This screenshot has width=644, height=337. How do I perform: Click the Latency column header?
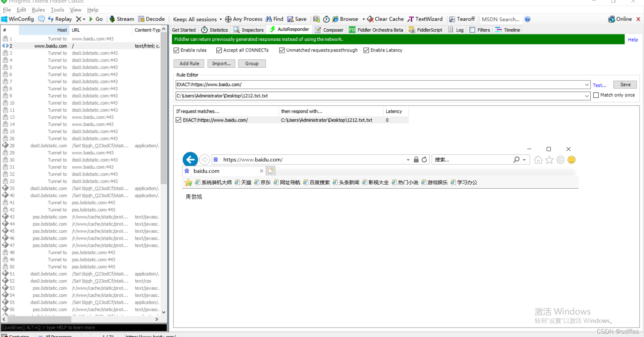point(396,111)
